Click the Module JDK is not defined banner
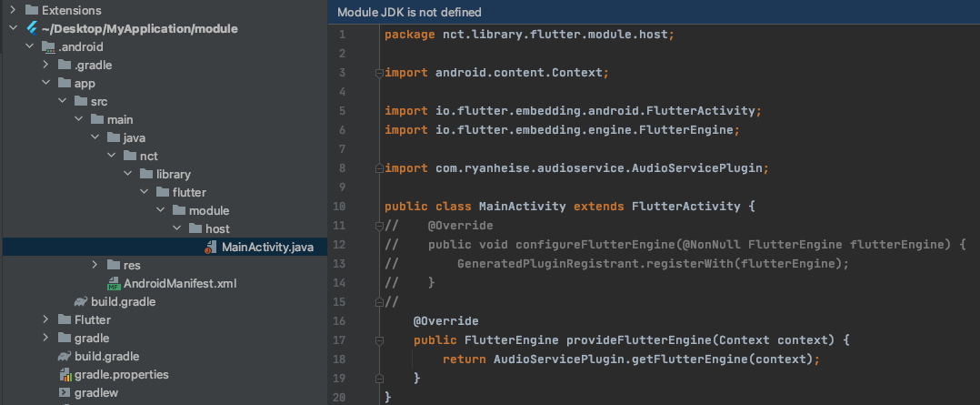The width and height of the screenshot is (980, 405). [654, 12]
